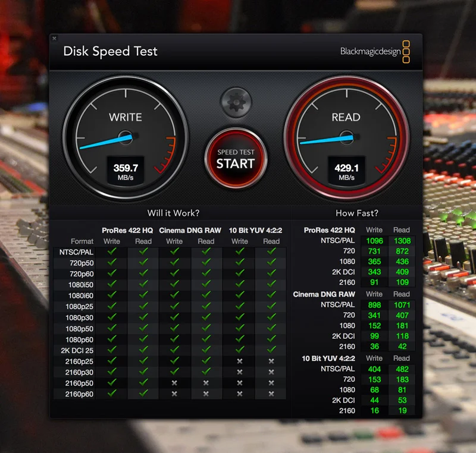Click ProRes 422 HQ write check for 1080p30

click(112, 317)
